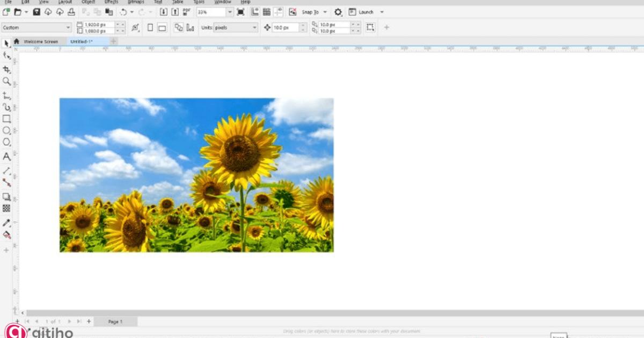
Task: Choose the Rectangle tool
Action: (x=6, y=118)
